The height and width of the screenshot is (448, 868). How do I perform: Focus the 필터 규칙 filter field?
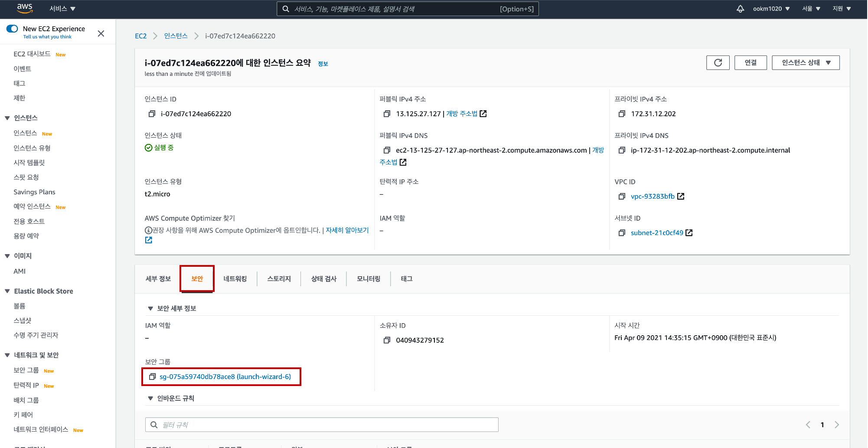pyautogui.click(x=322, y=425)
